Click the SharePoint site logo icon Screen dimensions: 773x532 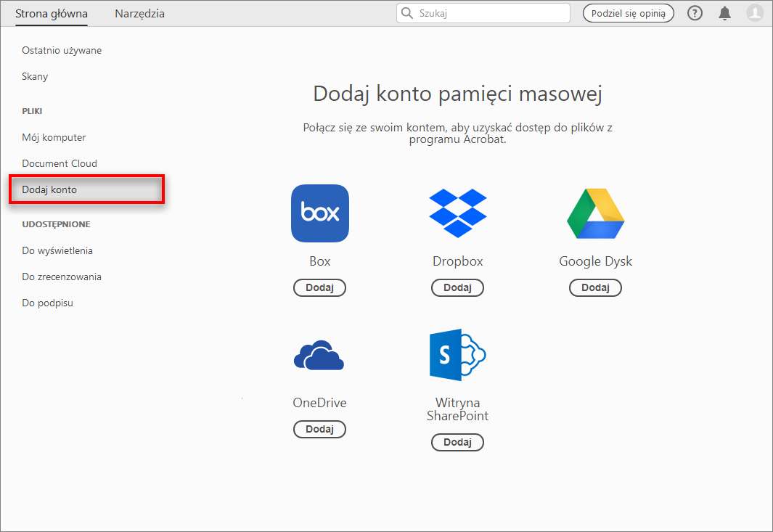[457, 354]
